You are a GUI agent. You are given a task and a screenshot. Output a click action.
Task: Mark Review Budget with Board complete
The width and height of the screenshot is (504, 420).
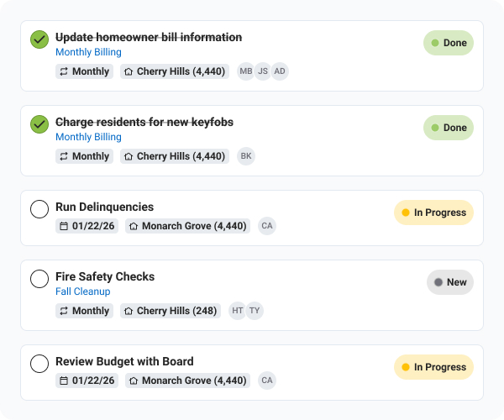(39, 364)
